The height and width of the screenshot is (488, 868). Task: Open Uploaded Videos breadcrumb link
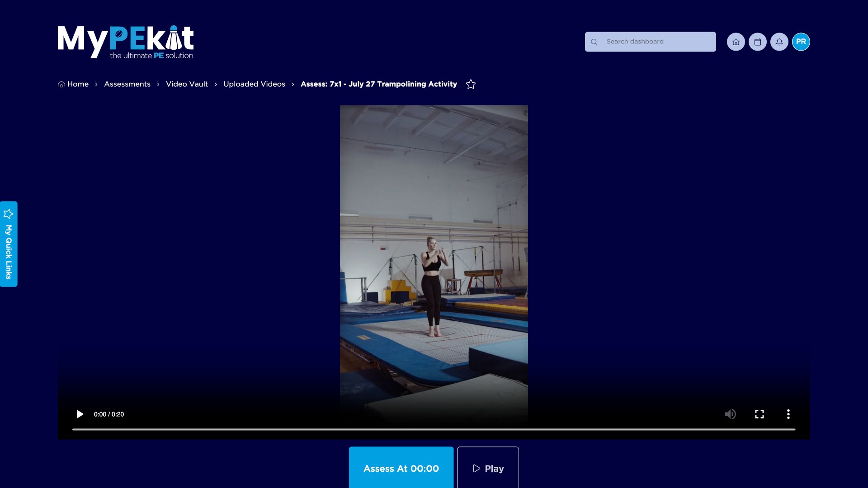(x=254, y=84)
